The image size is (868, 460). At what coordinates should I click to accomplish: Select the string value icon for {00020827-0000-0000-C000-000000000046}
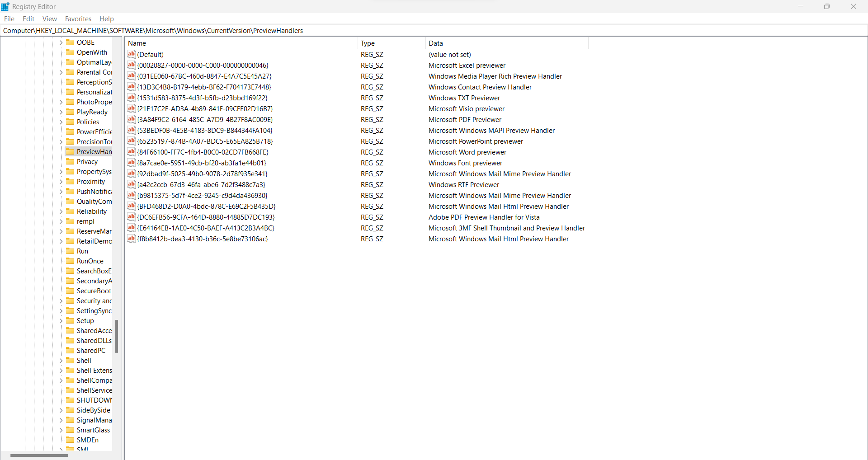[x=131, y=66]
